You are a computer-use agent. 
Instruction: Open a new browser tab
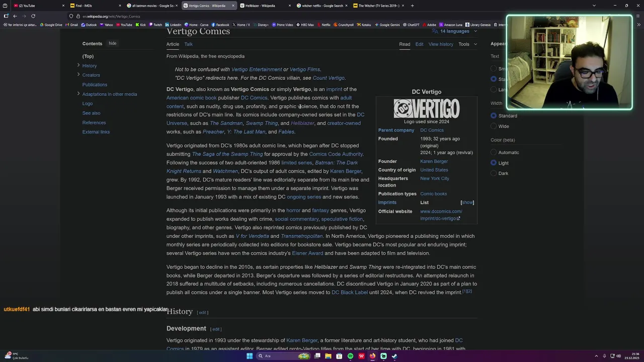tap(412, 6)
